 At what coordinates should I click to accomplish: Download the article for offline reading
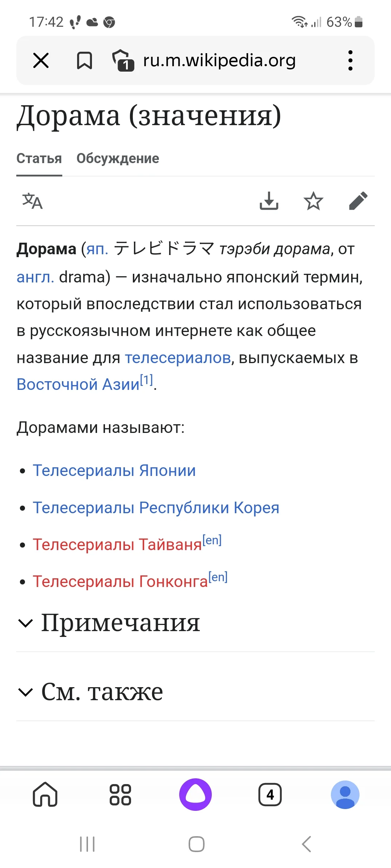pos(269,202)
